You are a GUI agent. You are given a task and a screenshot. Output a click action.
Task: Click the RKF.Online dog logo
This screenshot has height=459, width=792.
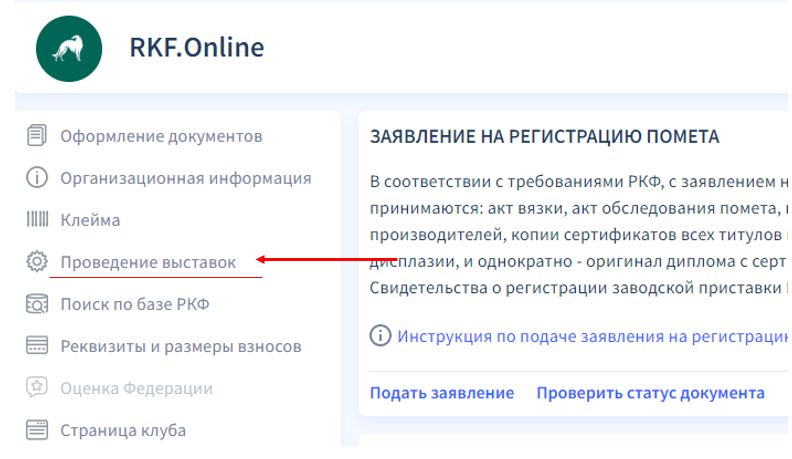coord(69,48)
